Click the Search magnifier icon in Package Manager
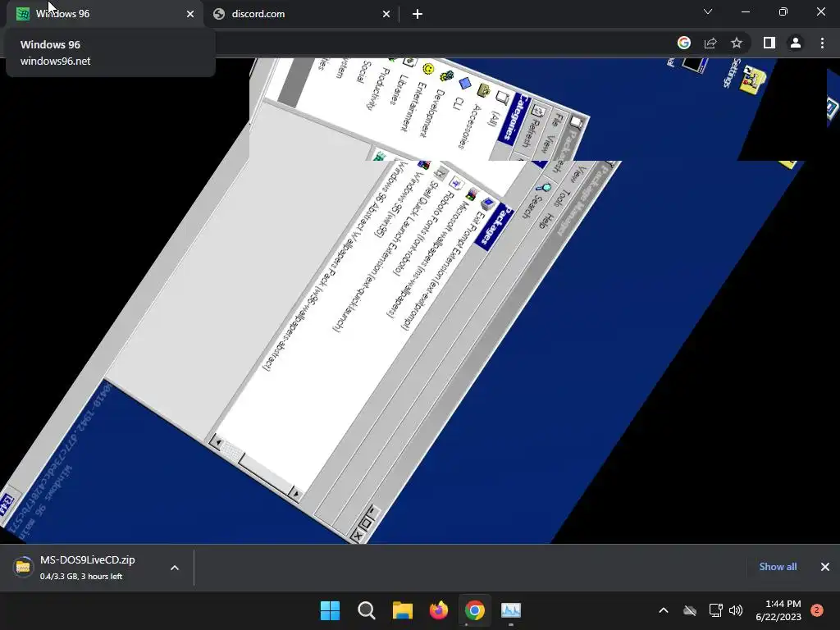The width and height of the screenshot is (840, 630). (544, 188)
